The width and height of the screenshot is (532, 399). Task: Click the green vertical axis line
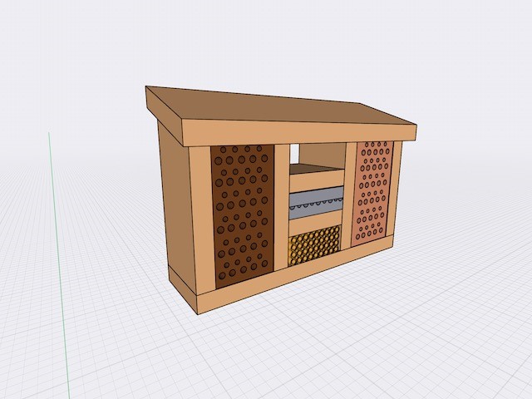(x=55, y=249)
